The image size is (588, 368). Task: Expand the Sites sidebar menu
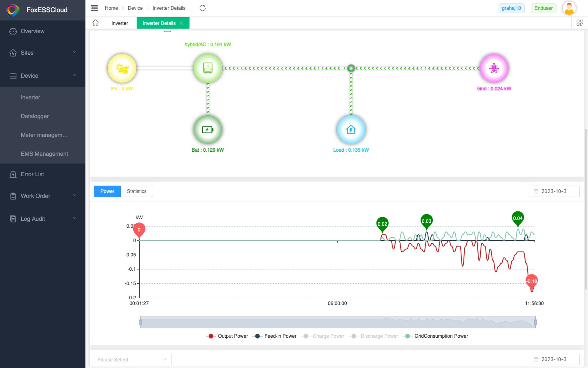tap(42, 53)
